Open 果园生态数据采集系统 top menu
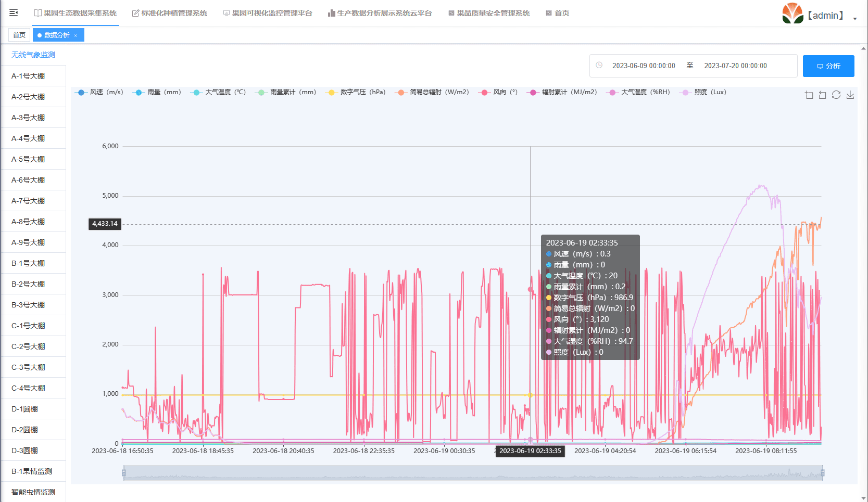Viewport: 868px width, 502px height. [76, 13]
